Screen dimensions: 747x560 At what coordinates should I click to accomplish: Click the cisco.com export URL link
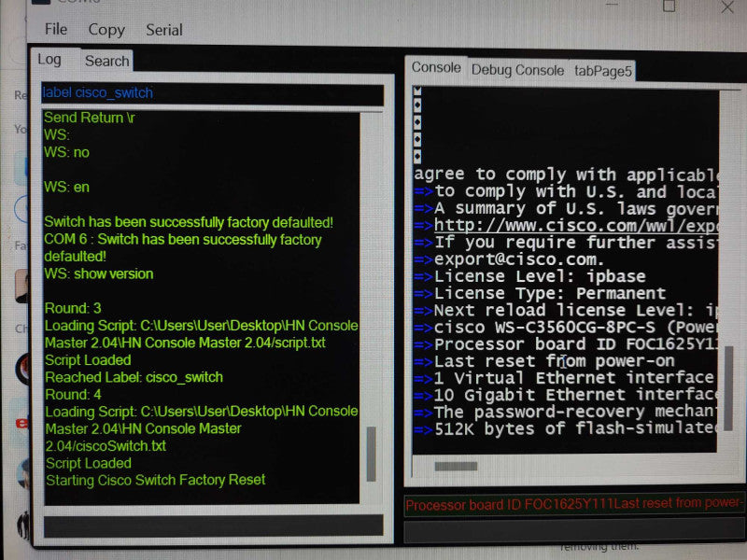click(575, 225)
